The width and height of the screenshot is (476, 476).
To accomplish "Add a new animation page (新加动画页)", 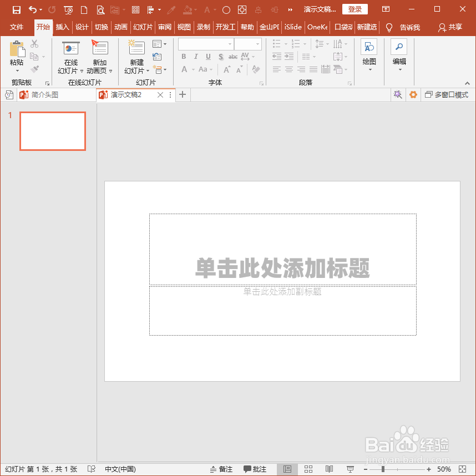I will tap(99, 57).
